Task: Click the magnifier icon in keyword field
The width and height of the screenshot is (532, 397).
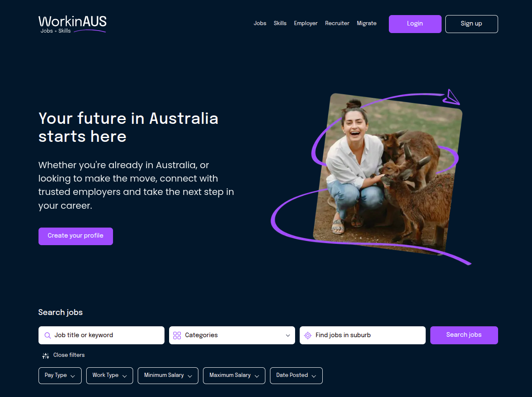Action: click(x=48, y=335)
